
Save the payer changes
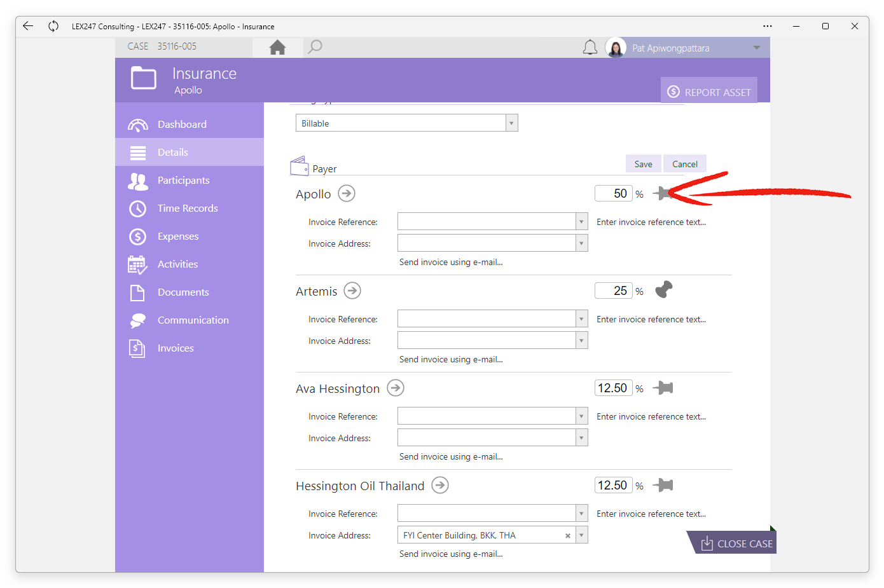point(644,164)
